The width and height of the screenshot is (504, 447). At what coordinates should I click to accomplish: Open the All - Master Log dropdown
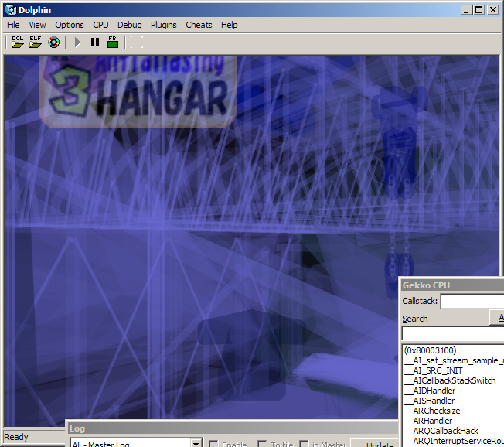click(137, 443)
